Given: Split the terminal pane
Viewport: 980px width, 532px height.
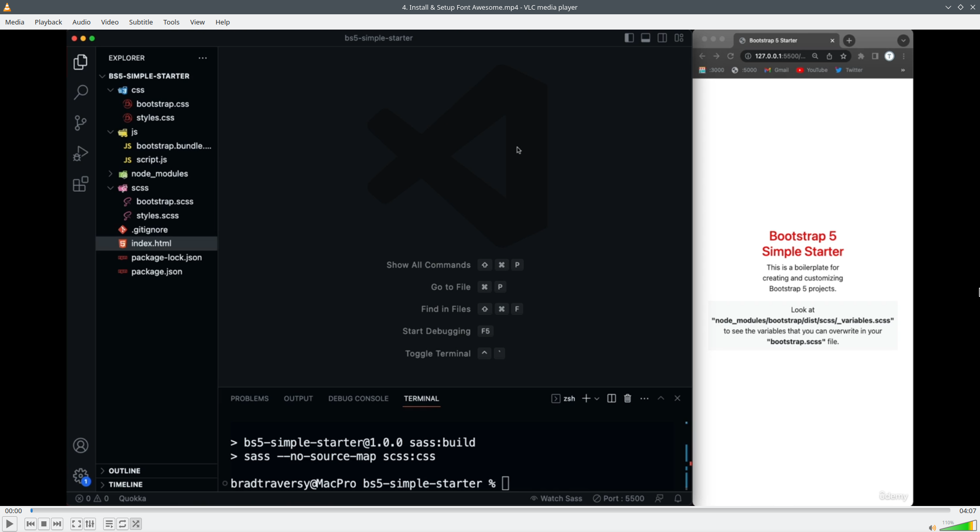Looking at the screenshot, I should 611,398.
